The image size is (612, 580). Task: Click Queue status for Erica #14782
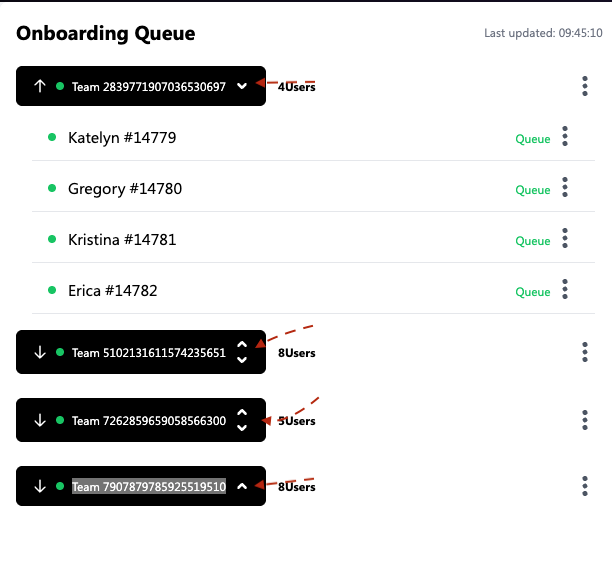pyautogui.click(x=532, y=292)
